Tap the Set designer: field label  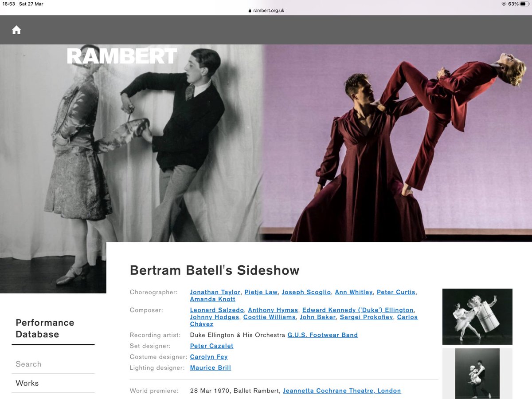[x=150, y=346]
